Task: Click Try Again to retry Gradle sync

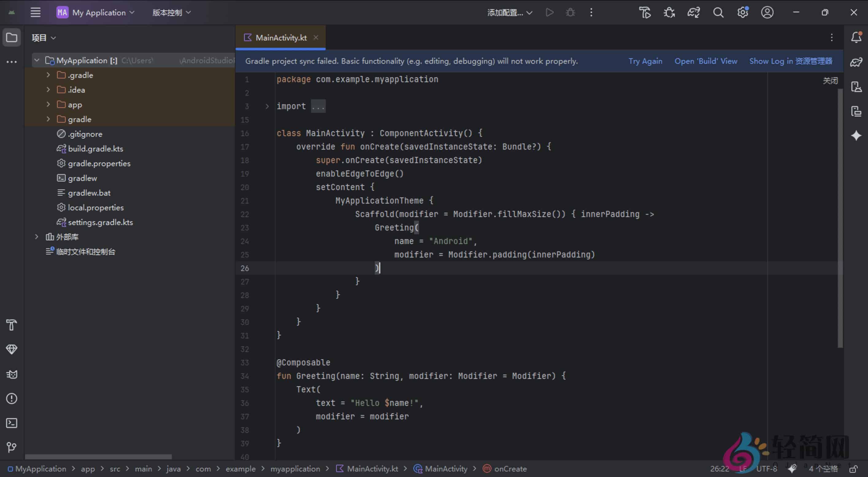Action: pos(645,61)
